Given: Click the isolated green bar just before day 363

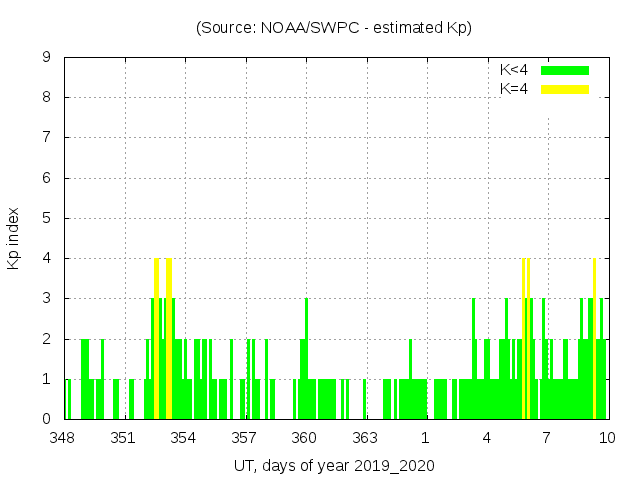Looking at the screenshot, I should (x=364, y=399).
